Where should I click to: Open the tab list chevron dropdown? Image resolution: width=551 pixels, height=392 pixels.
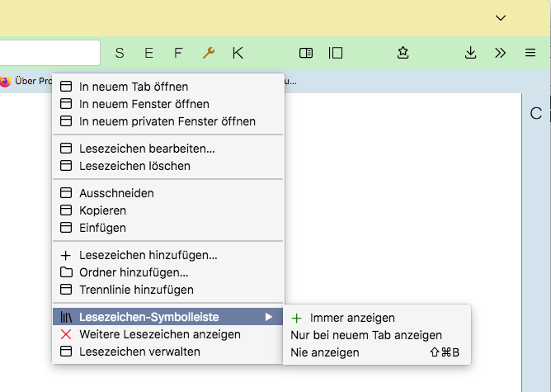coord(500,17)
